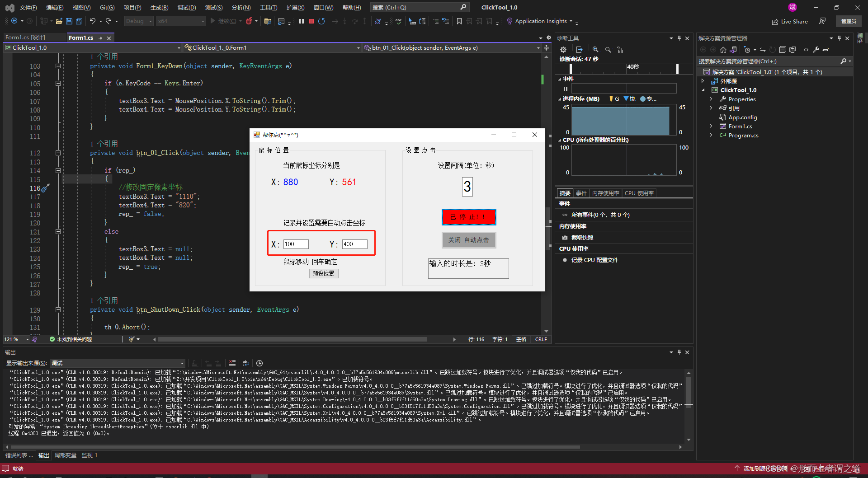Click the 管理员 button at top right
Viewport: 868px width, 478px height.
pos(849,21)
